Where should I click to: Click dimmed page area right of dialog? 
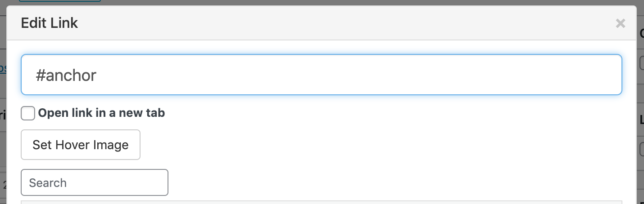(x=641, y=99)
